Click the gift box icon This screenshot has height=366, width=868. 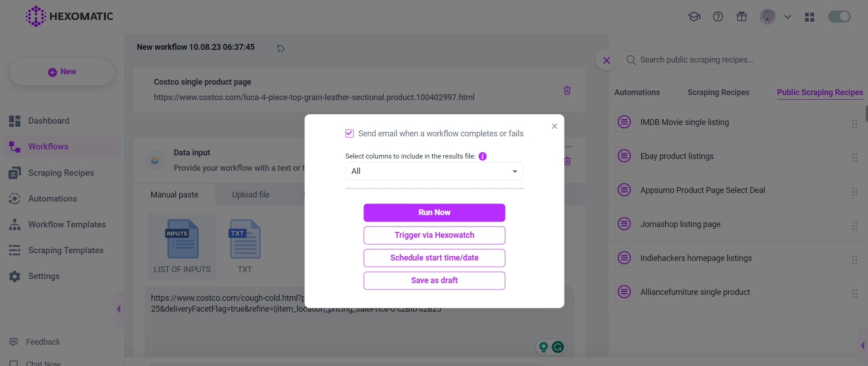point(741,17)
